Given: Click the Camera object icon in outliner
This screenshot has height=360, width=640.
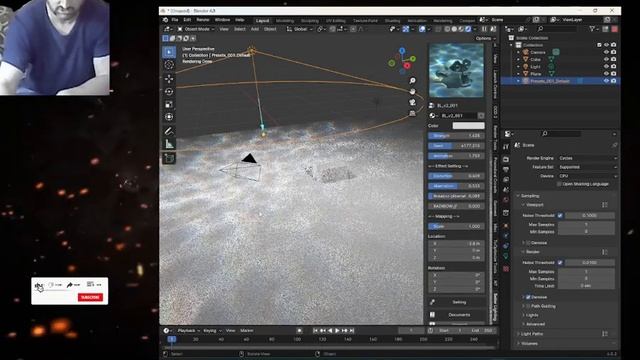Looking at the screenshot, I should pos(526,52).
